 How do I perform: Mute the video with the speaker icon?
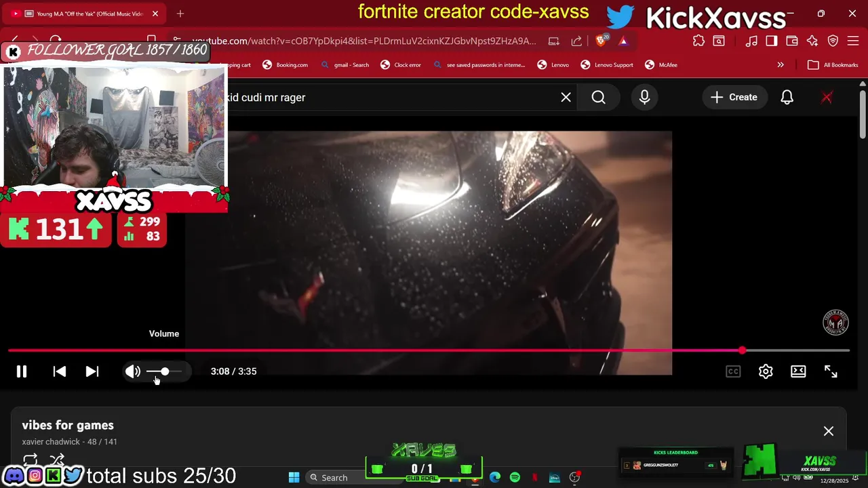point(133,371)
